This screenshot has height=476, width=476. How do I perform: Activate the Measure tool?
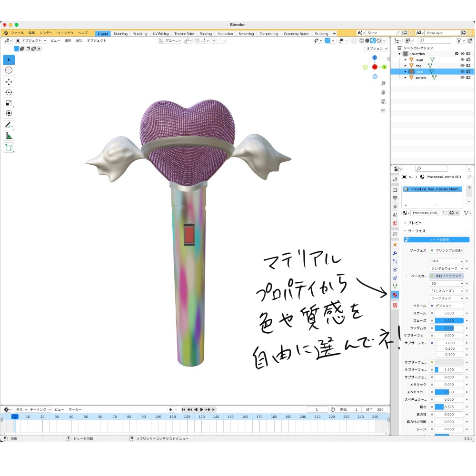pos(9,135)
